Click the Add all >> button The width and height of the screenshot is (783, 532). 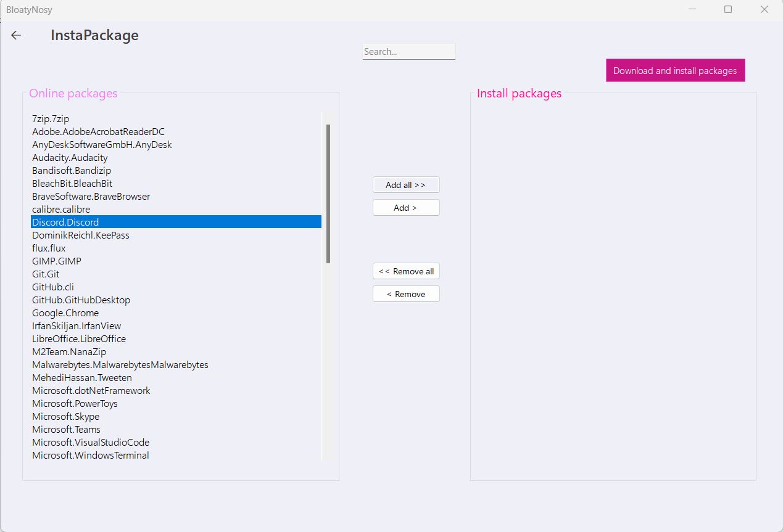pyautogui.click(x=406, y=185)
